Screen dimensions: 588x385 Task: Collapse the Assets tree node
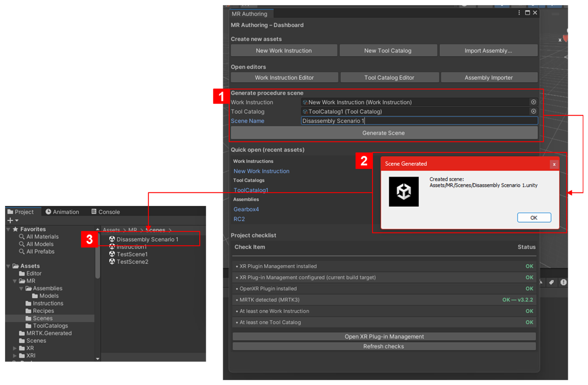(8, 266)
